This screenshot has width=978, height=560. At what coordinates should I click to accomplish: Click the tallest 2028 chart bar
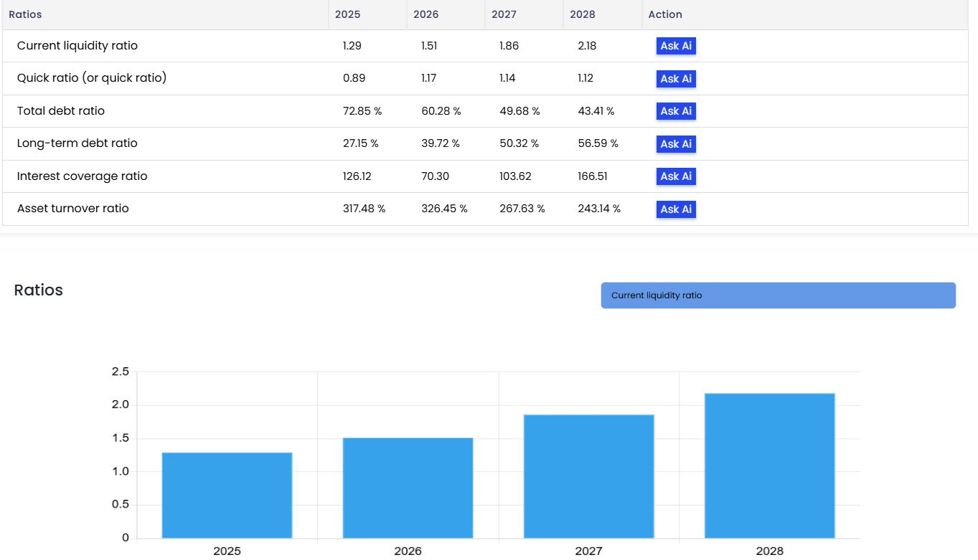(x=770, y=466)
